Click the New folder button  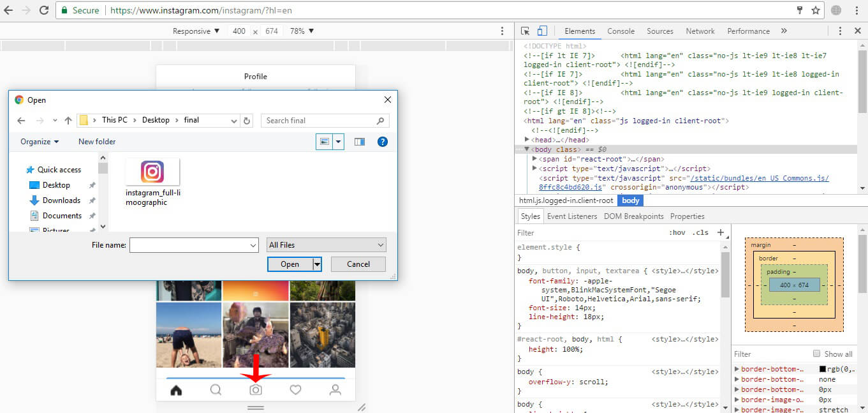coord(97,142)
